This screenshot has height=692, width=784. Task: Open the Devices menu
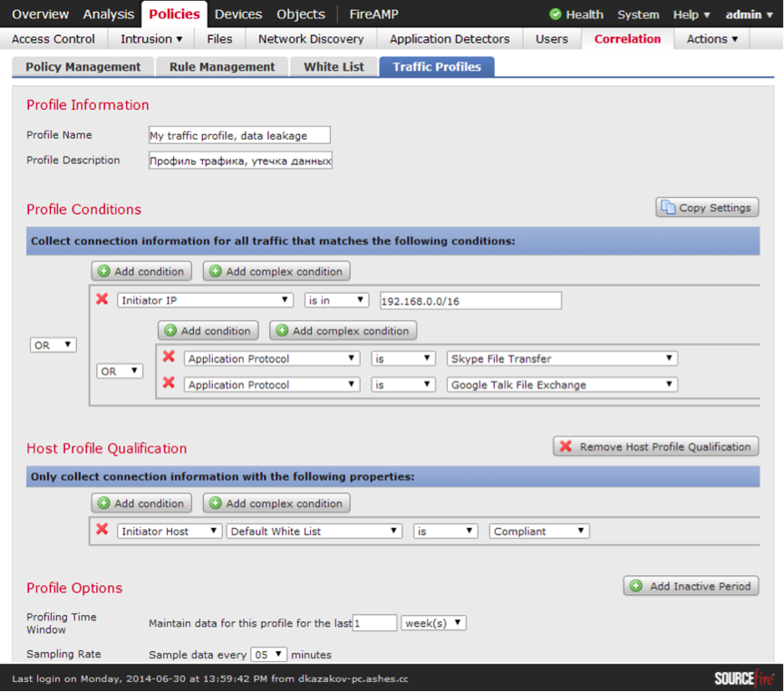(238, 14)
